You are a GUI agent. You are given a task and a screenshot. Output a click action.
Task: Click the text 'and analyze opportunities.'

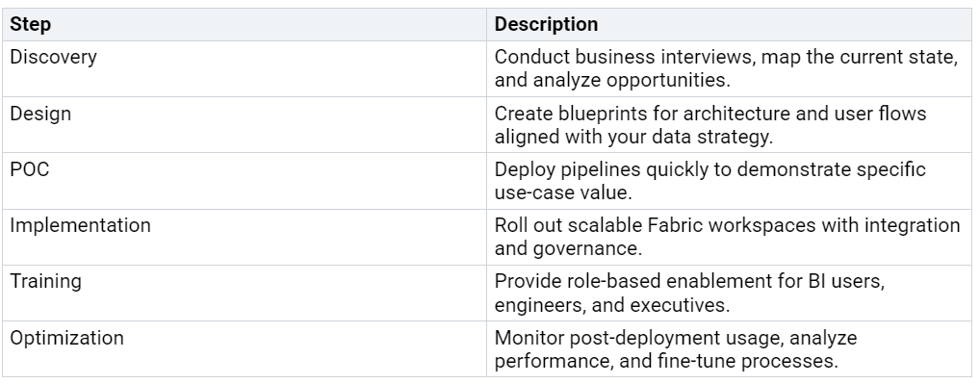[612, 81]
